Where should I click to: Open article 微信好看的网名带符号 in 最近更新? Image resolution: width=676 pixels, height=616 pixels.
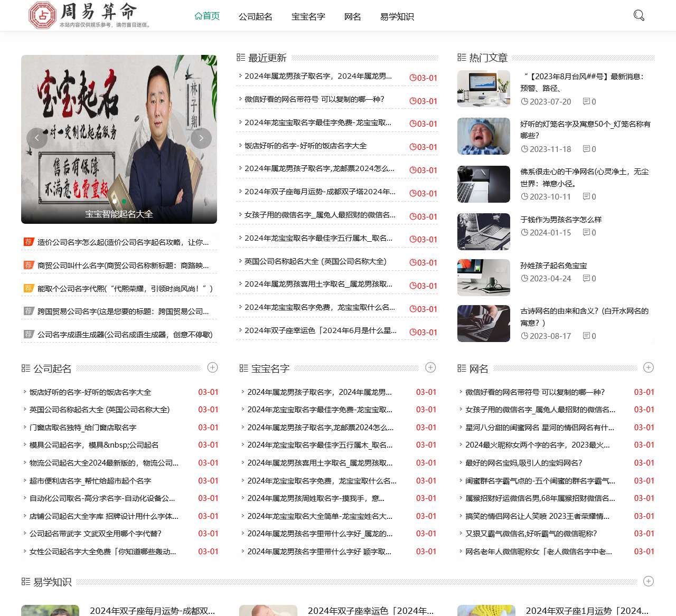click(314, 99)
